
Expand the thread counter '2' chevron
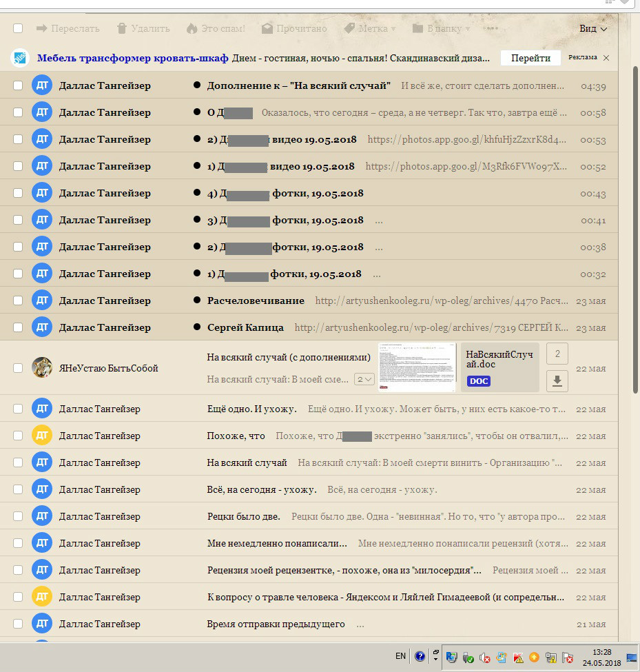(x=364, y=379)
